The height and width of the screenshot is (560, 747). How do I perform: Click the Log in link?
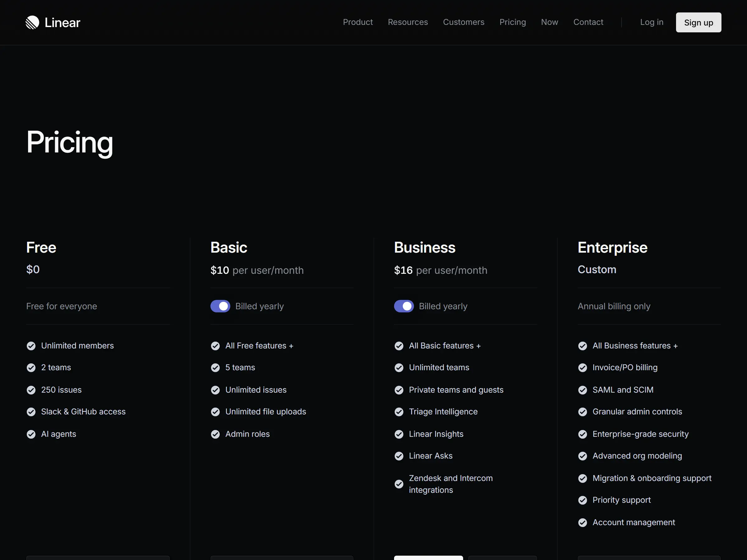point(651,22)
